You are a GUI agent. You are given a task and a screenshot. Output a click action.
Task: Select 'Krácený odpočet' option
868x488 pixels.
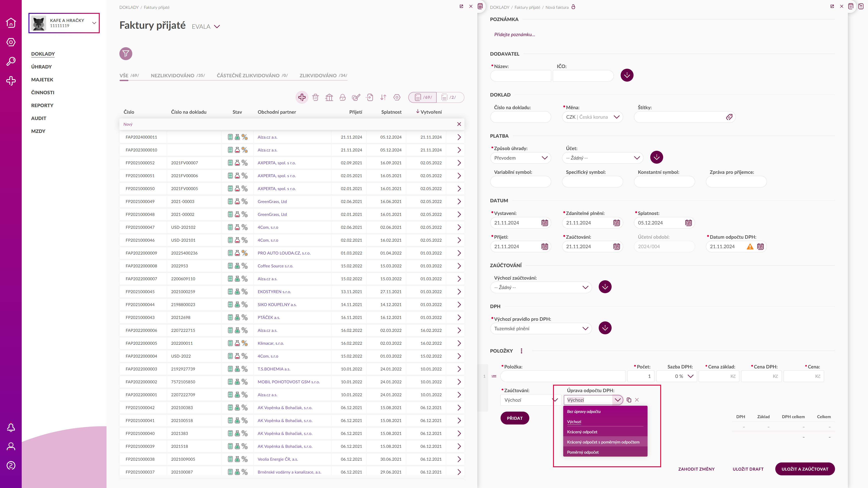tap(605, 432)
